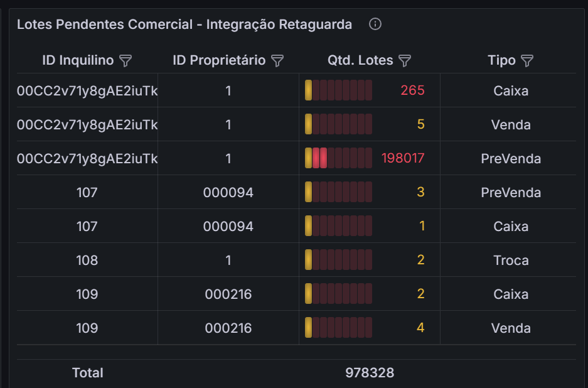Click the red 265 quantity value
Screen dimensions: 588x388
pyautogui.click(x=412, y=90)
